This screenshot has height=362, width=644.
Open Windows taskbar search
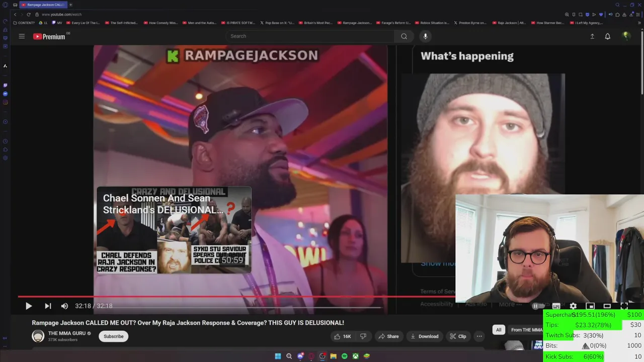point(289,356)
